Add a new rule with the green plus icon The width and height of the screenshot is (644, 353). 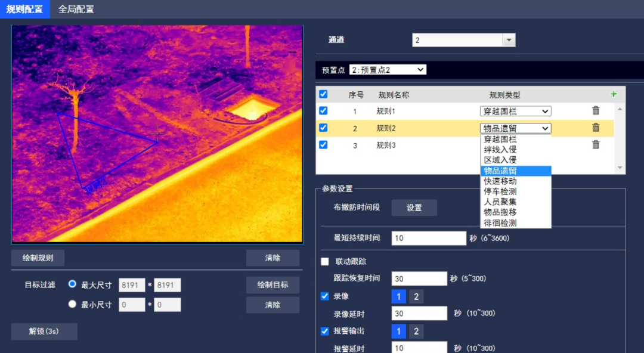click(614, 94)
